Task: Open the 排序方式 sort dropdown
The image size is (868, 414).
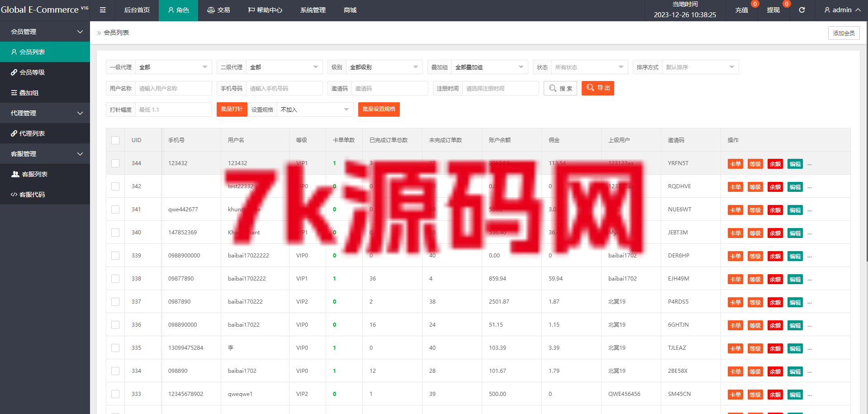Action: click(x=701, y=67)
